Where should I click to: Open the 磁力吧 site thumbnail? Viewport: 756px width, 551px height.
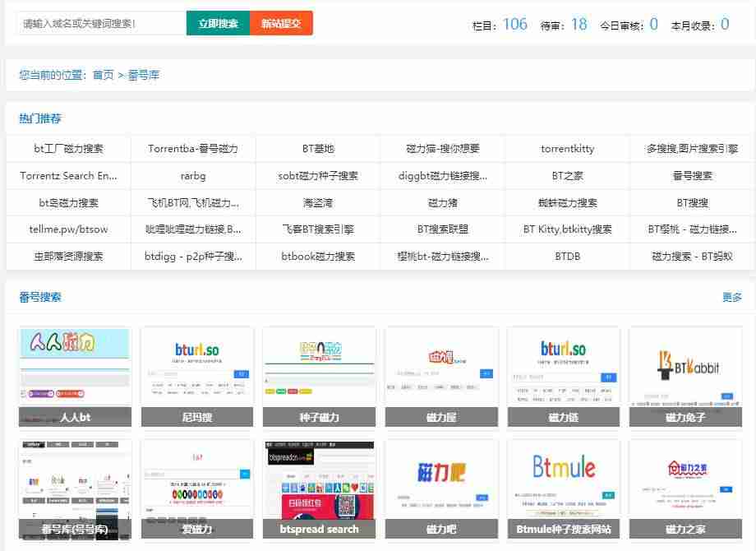(x=441, y=489)
